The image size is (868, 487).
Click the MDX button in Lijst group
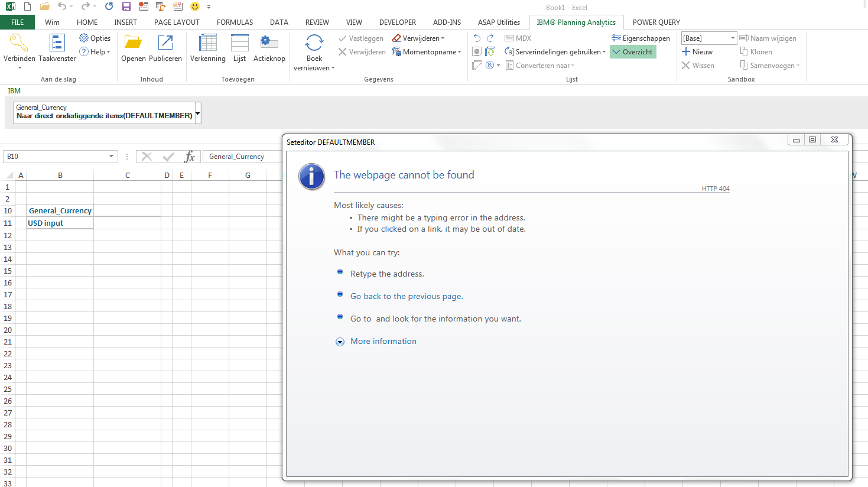pyautogui.click(x=518, y=38)
